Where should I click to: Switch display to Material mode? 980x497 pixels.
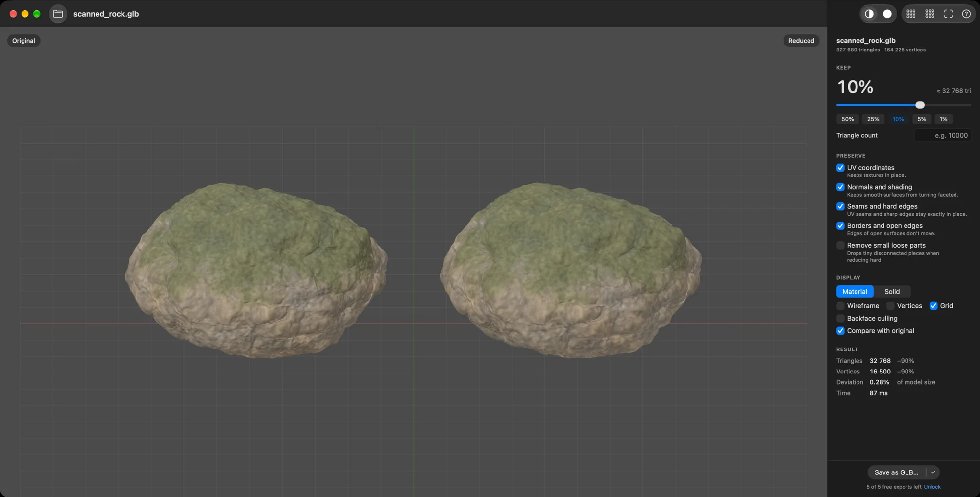[855, 292]
